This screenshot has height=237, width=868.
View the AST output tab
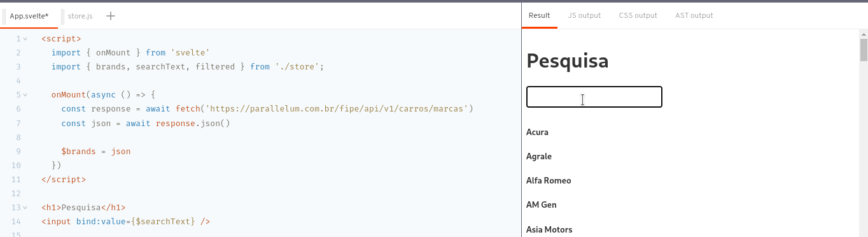694,15
